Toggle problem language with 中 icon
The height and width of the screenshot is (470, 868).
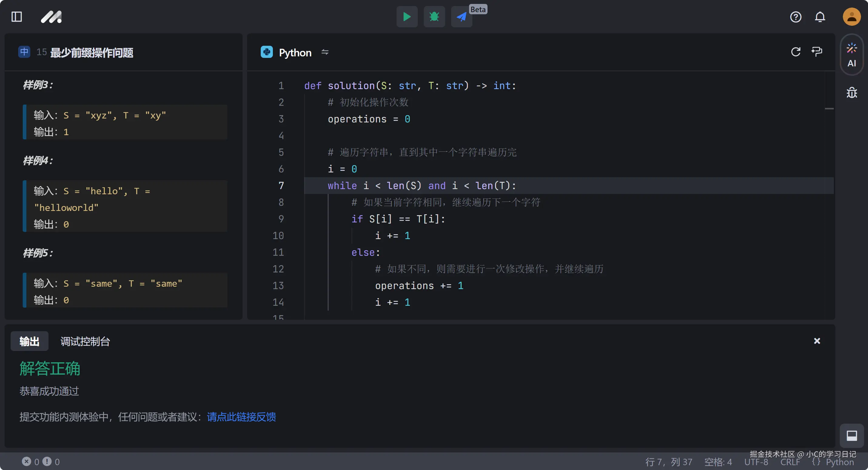tap(24, 52)
